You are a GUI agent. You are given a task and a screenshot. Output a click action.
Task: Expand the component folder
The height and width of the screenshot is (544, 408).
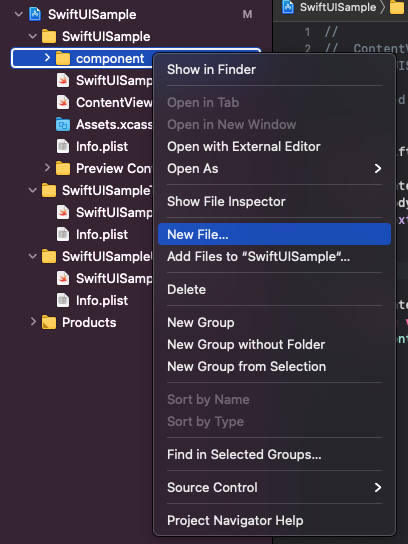(x=47, y=58)
